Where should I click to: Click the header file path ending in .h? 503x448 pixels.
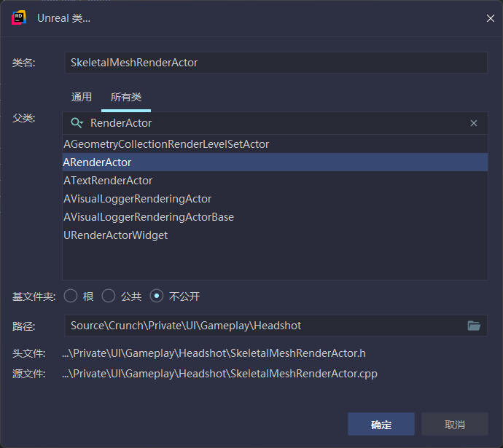pyautogui.click(x=214, y=353)
